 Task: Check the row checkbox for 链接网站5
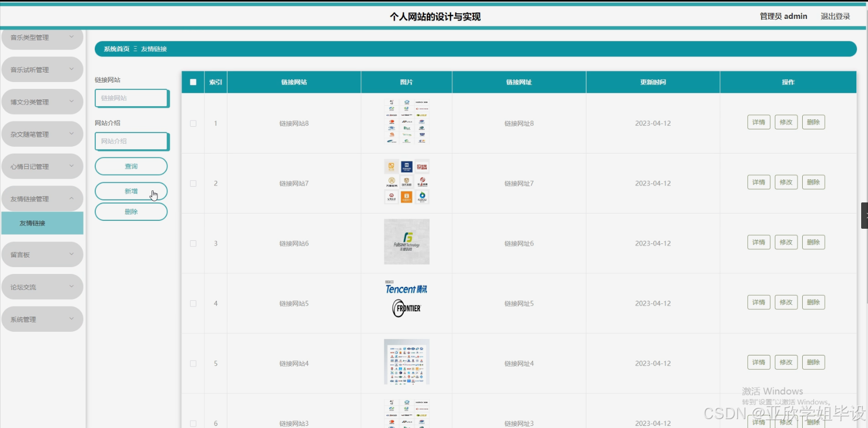[x=193, y=303]
